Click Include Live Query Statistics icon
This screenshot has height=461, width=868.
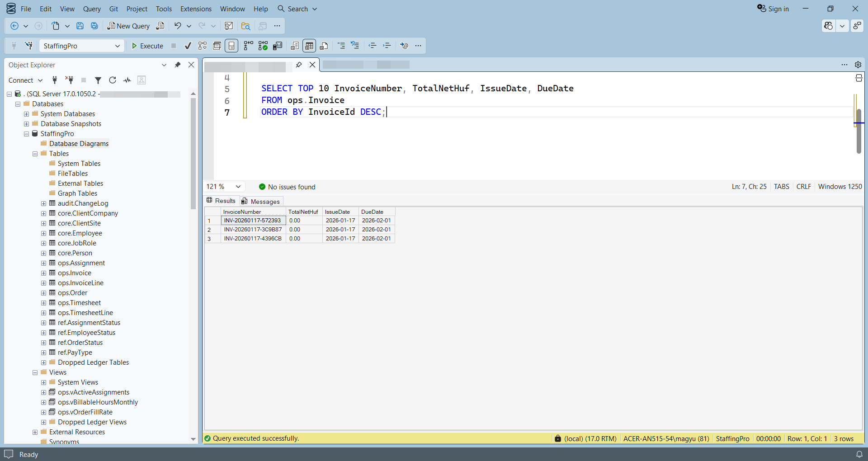click(x=263, y=46)
